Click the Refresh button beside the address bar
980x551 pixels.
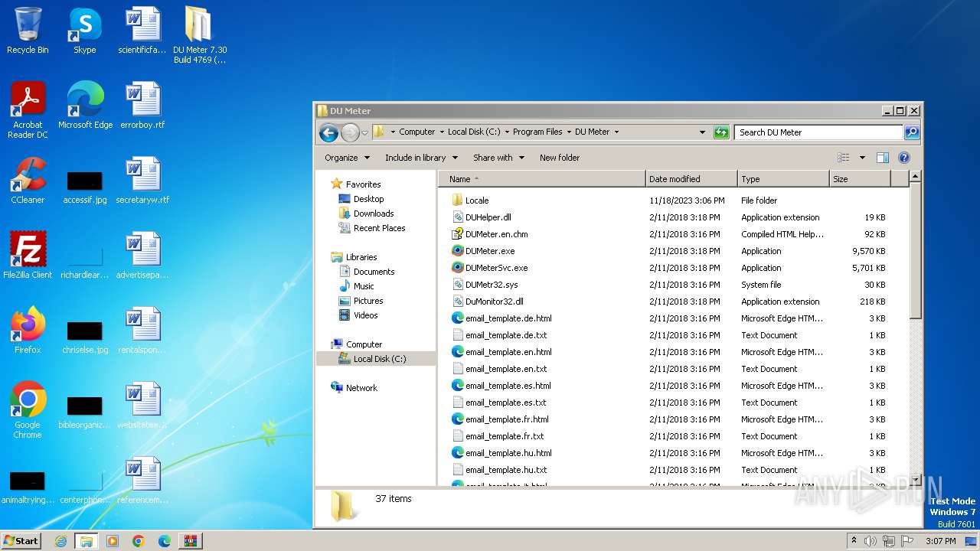tap(721, 132)
